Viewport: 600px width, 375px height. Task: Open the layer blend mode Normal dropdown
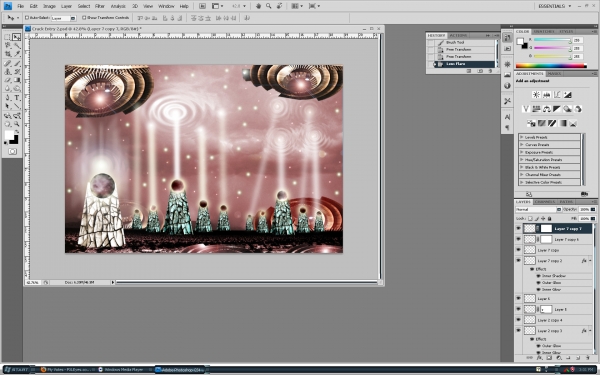coord(538,209)
